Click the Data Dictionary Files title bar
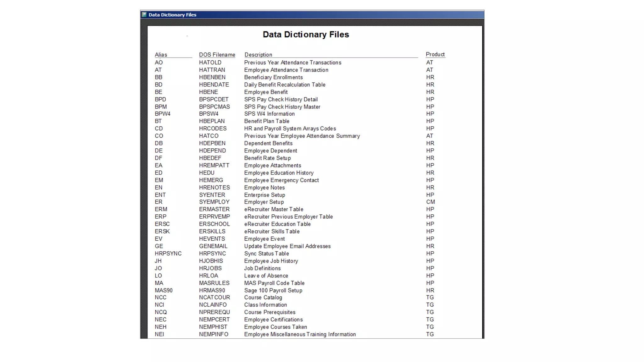This screenshot has width=644, height=362. click(x=311, y=15)
